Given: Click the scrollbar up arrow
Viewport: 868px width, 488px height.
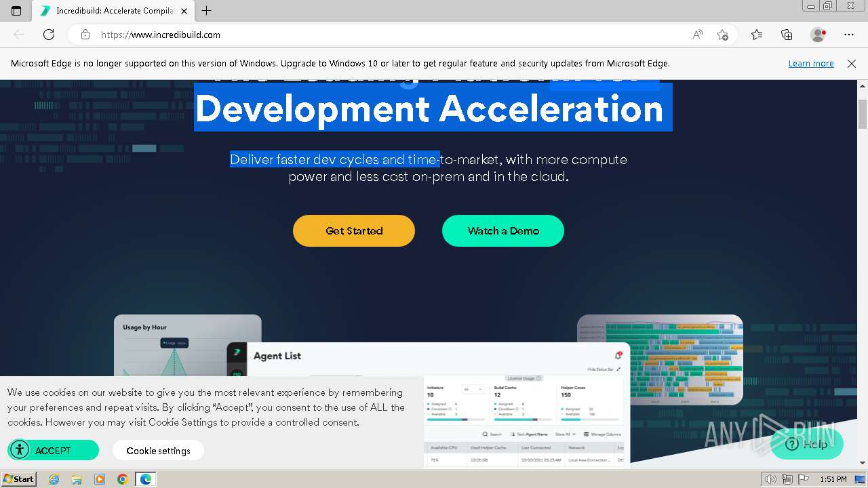Looking at the screenshot, I should (863, 85).
